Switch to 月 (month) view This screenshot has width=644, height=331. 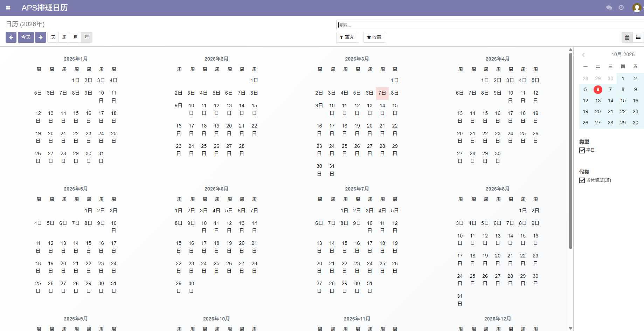coord(76,37)
